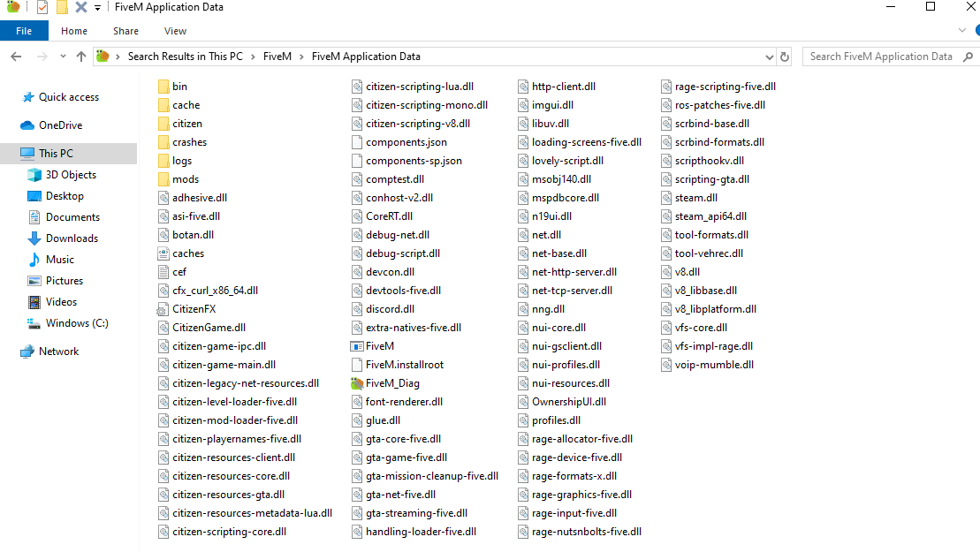
Task: Open Windows (C:) drive in navigation pane
Action: pyautogui.click(x=77, y=323)
